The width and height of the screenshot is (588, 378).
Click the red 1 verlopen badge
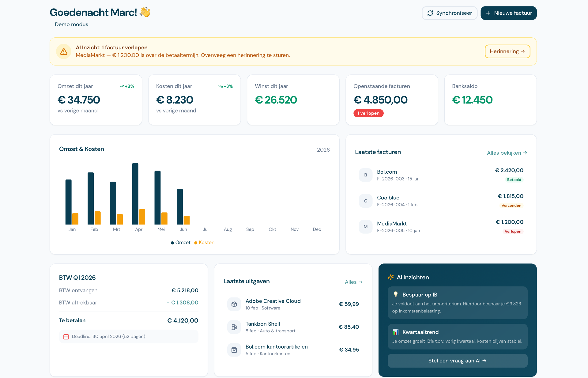(x=368, y=113)
